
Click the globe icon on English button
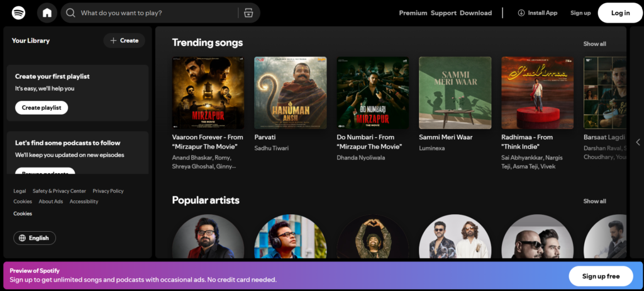point(22,238)
